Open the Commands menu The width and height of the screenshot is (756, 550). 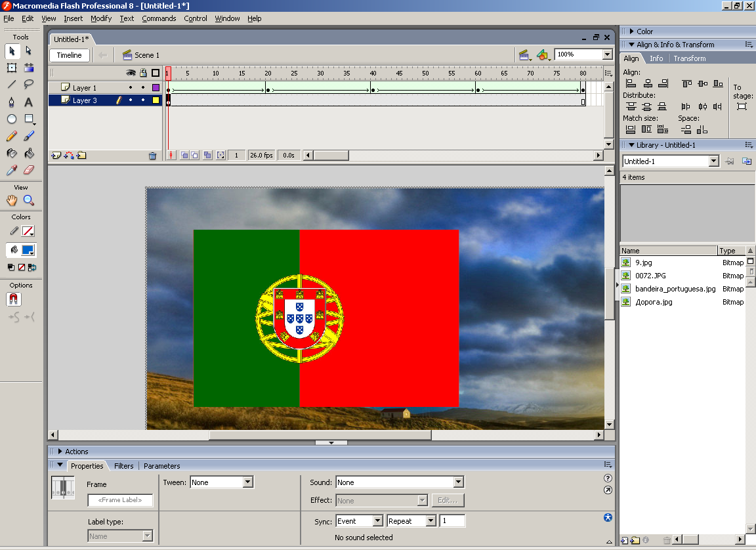point(159,18)
